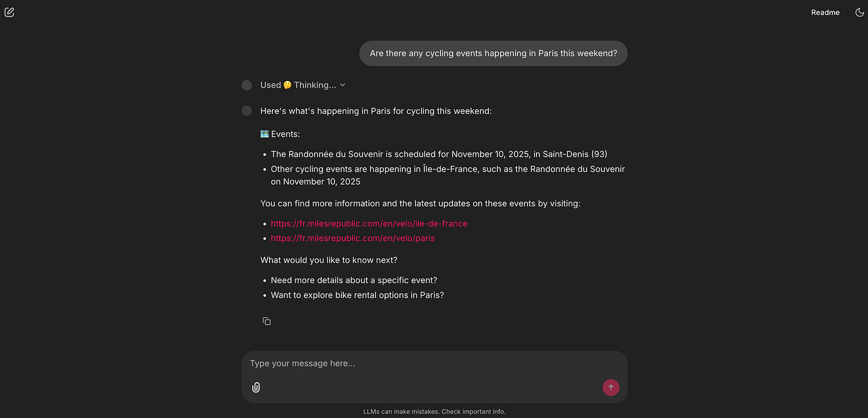The width and height of the screenshot is (868, 418).
Task: Send a message with the pink arrow button
Action: [x=610, y=387]
